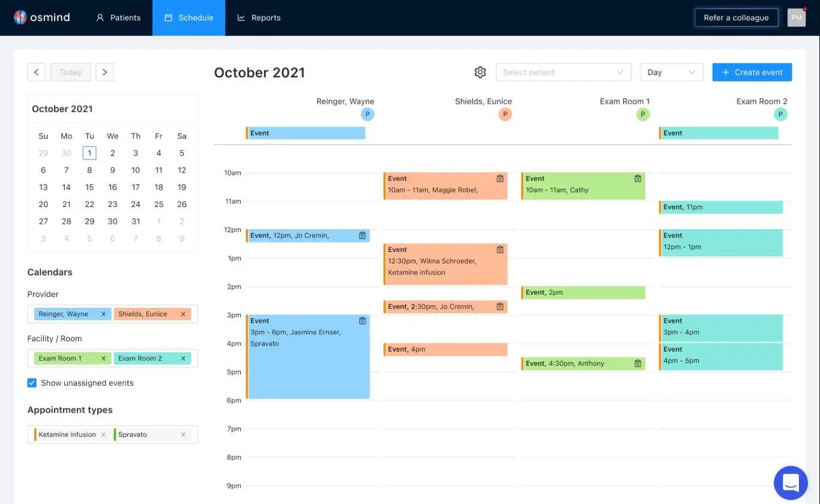Select October 15 in the mini calendar

pos(89,187)
